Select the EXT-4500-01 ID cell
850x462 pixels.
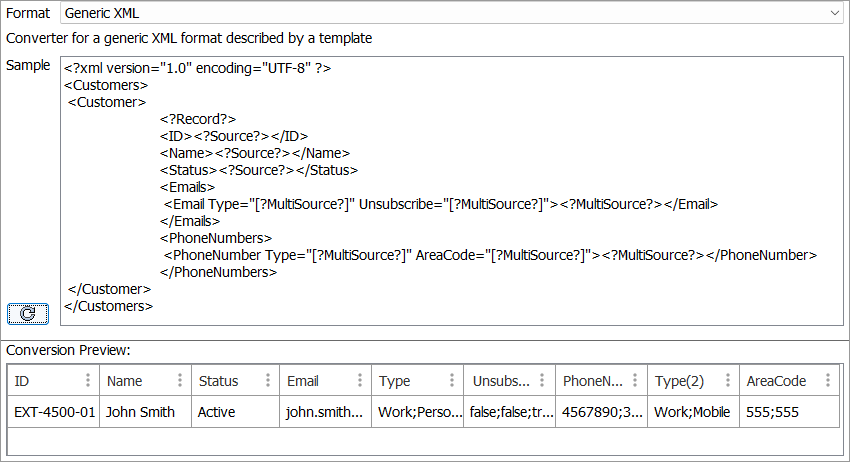(55, 412)
